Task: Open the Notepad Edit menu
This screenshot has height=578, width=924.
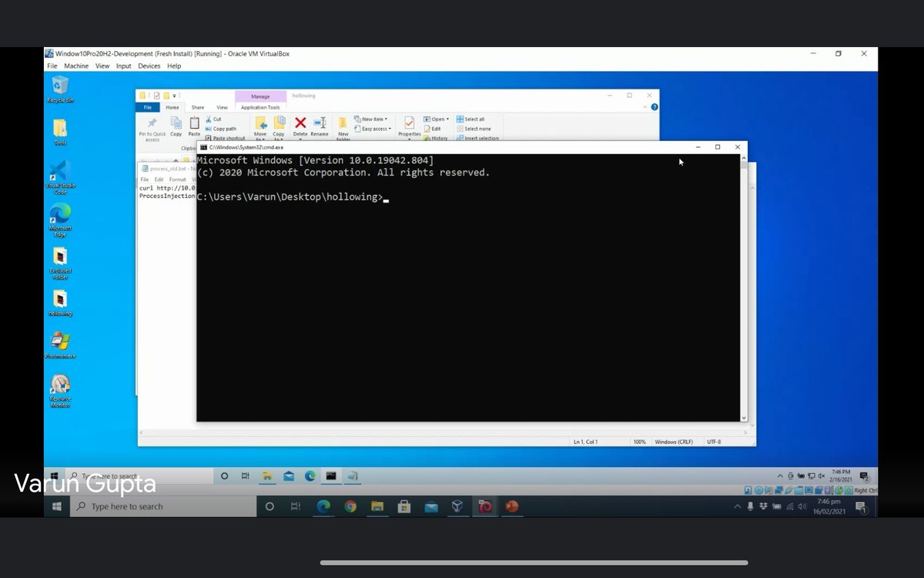Action: click(159, 180)
